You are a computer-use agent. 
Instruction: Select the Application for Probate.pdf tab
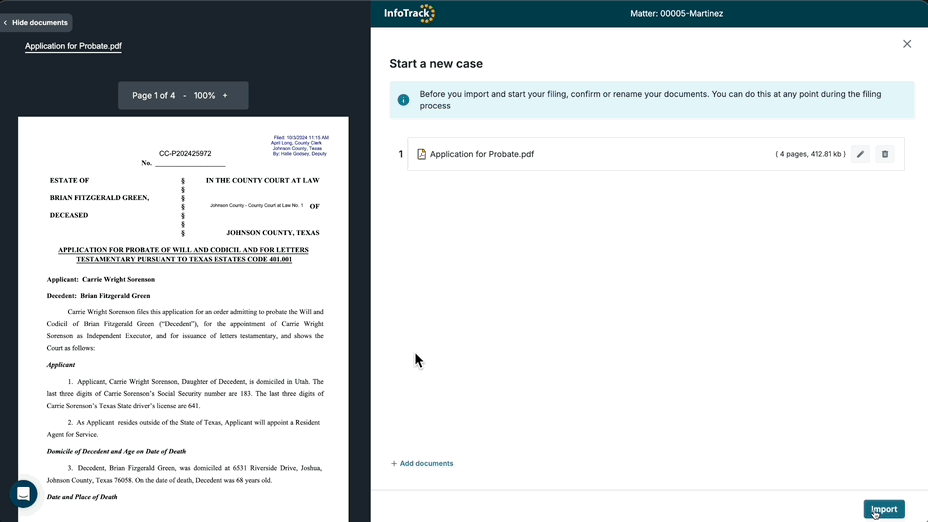73,46
